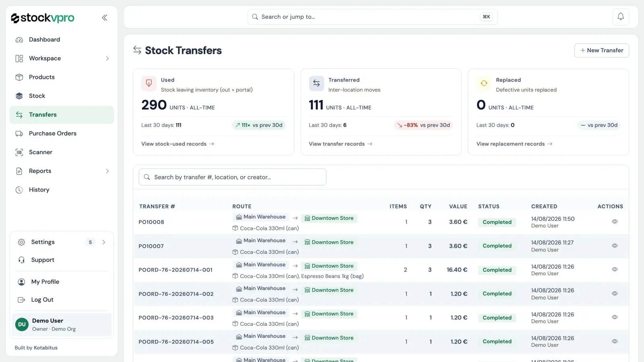Click the Settings badge count 5

pos(90,242)
